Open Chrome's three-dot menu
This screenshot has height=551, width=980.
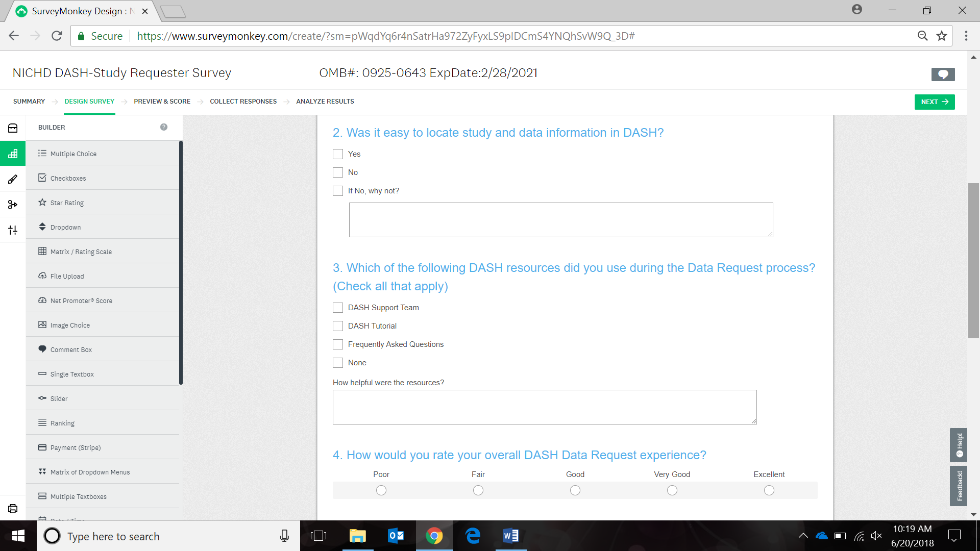click(966, 36)
